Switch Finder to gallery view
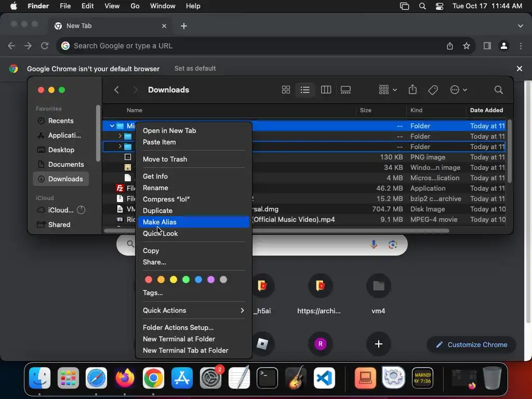This screenshot has width=532, height=399. 345,90
